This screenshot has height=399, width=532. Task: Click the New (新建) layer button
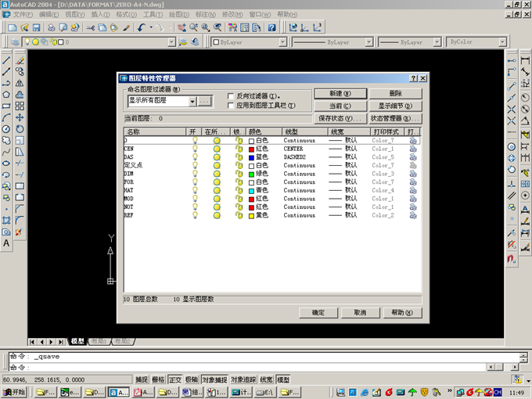[340, 94]
